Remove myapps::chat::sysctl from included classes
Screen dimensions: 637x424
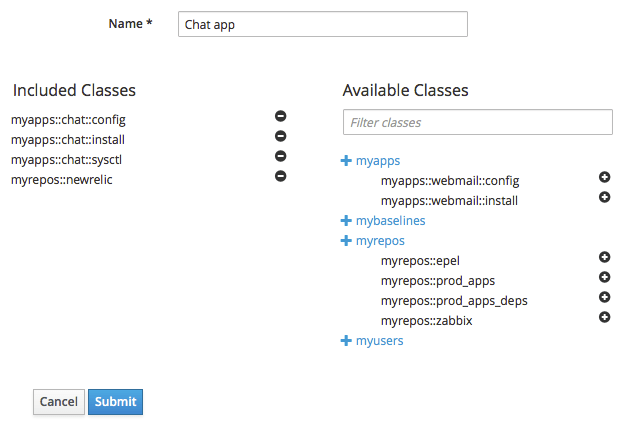coord(281,156)
